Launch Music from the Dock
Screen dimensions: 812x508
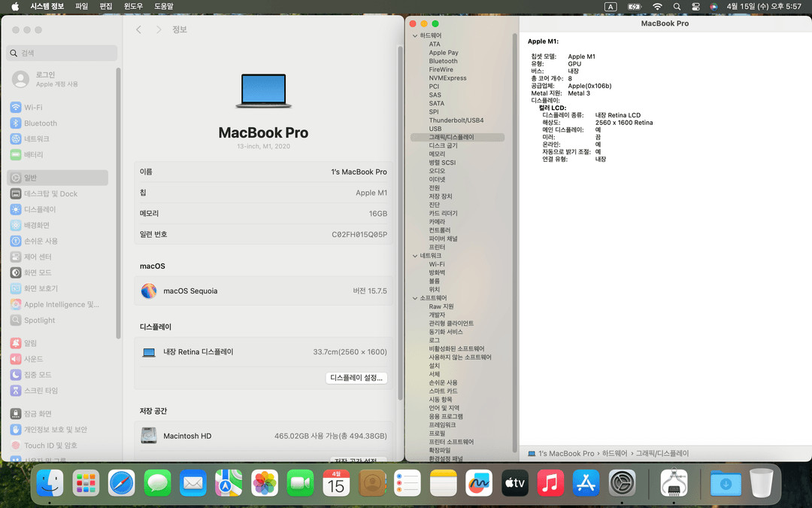coord(550,483)
